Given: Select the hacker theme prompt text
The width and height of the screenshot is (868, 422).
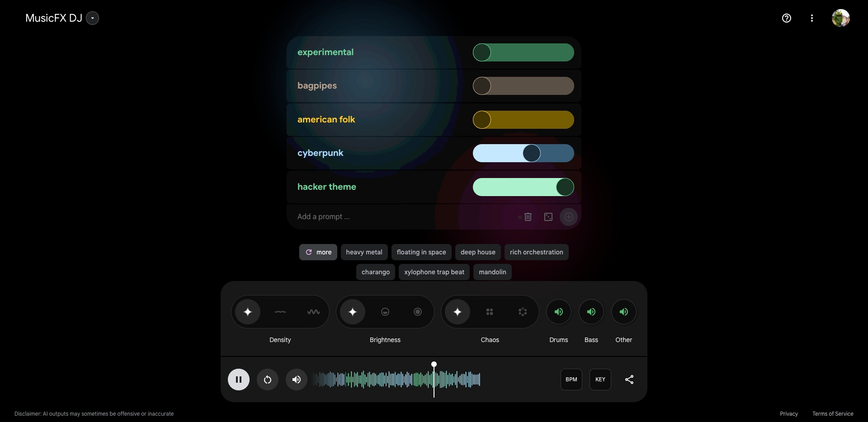Looking at the screenshot, I should coord(326,187).
